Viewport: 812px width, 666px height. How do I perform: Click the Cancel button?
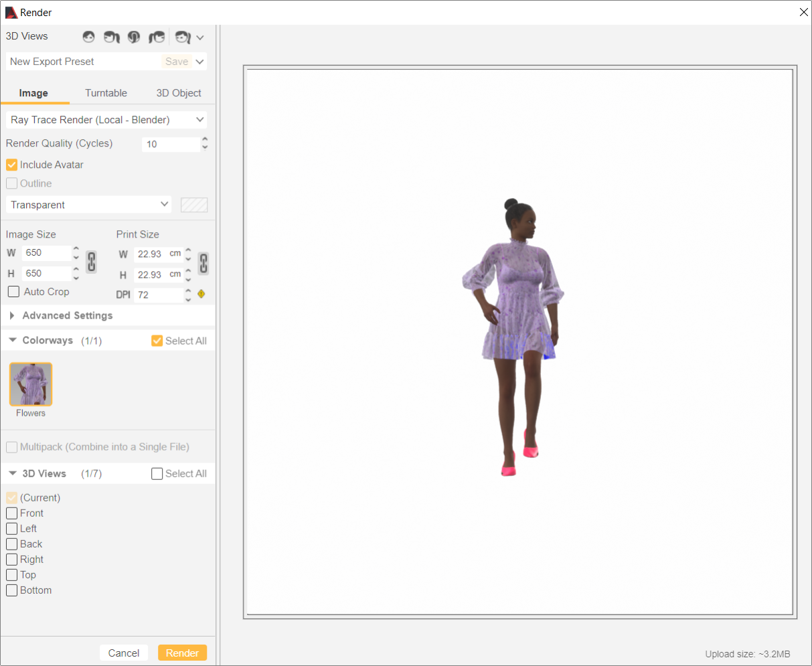click(124, 653)
